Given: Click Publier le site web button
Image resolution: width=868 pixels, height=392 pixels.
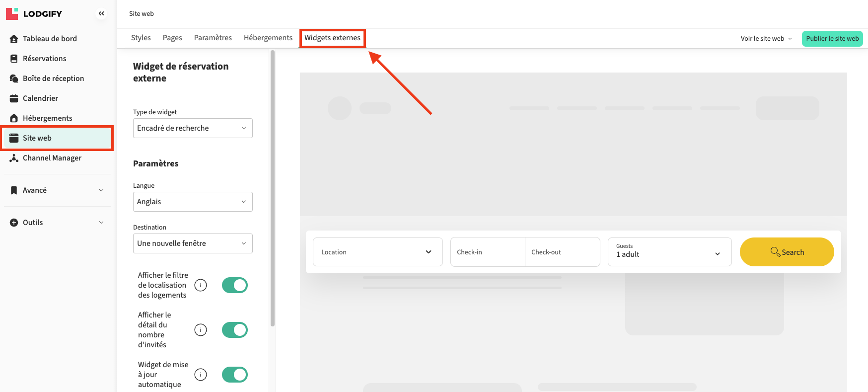Looking at the screenshot, I should pos(832,38).
